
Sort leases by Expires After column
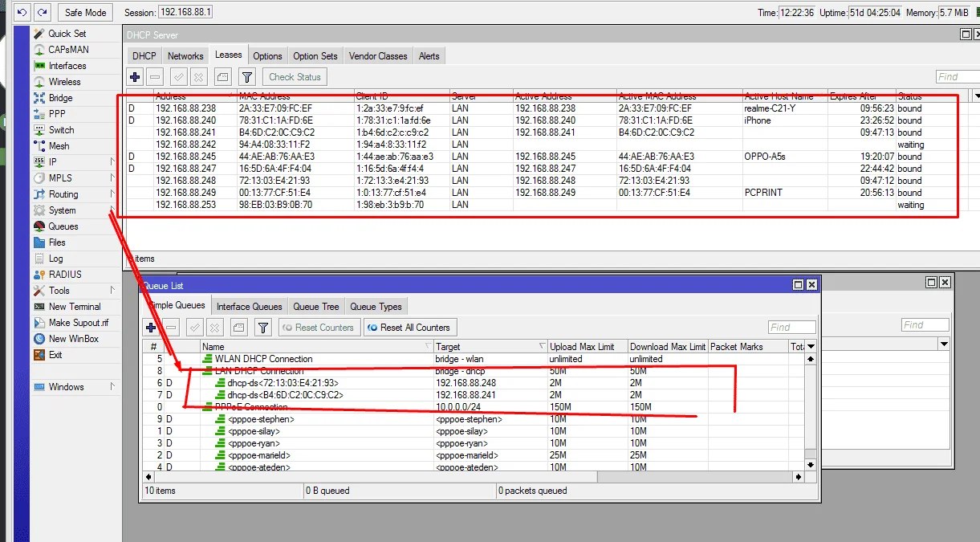point(861,96)
